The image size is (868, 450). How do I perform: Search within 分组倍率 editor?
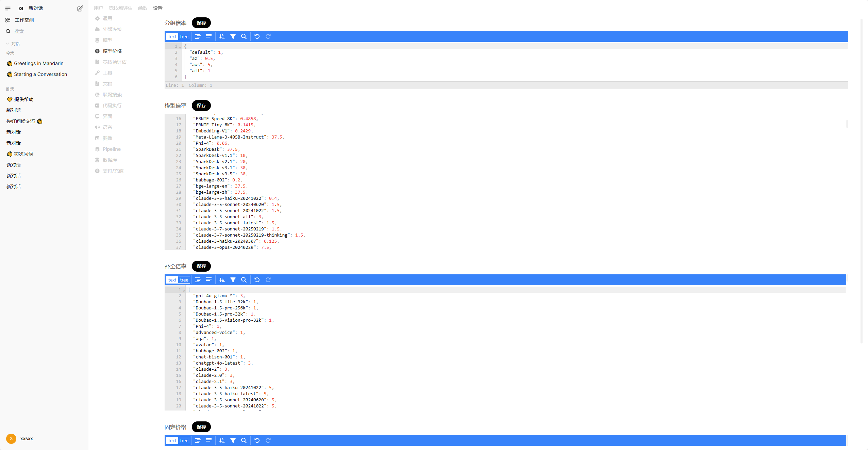(x=244, y=36)
